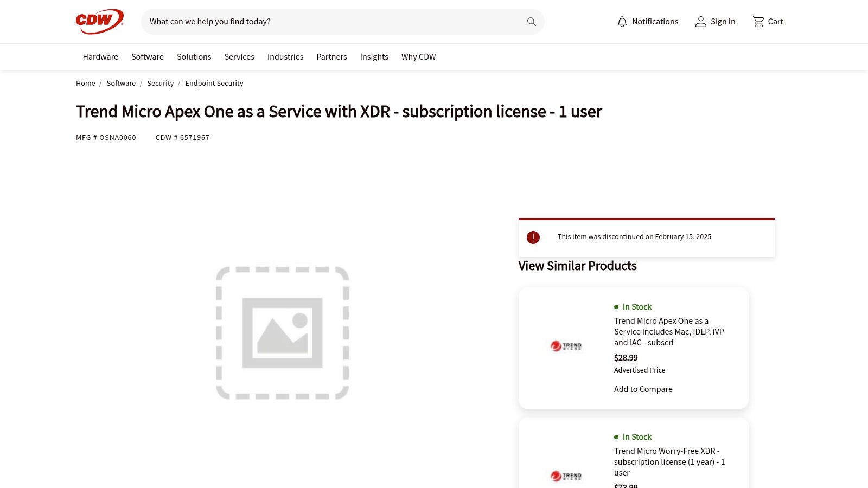868x488 pixels.
Task: Click the red discontinued alert icon
Action: coord(533,237)
